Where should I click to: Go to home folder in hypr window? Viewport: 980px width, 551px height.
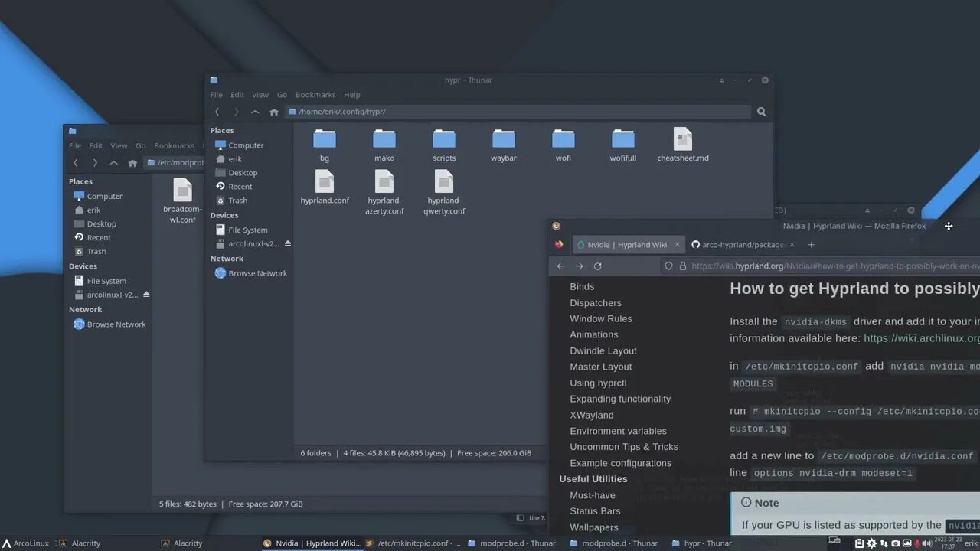(x=274, y=112)
